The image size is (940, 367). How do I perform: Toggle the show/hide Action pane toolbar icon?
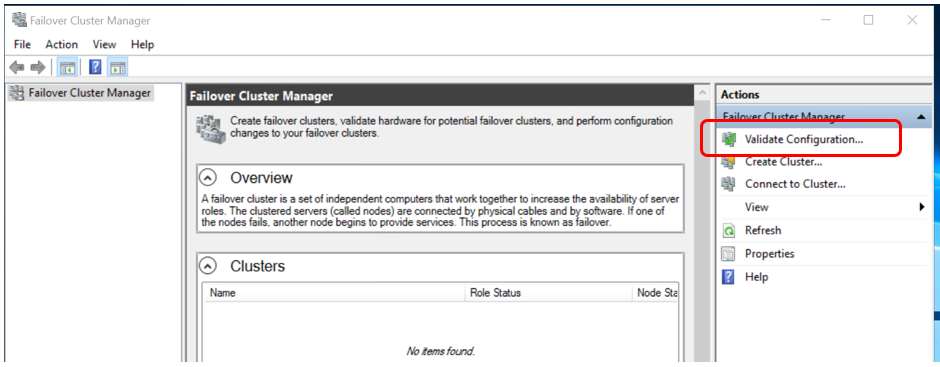pyautogui.click(x=118, y=68)
